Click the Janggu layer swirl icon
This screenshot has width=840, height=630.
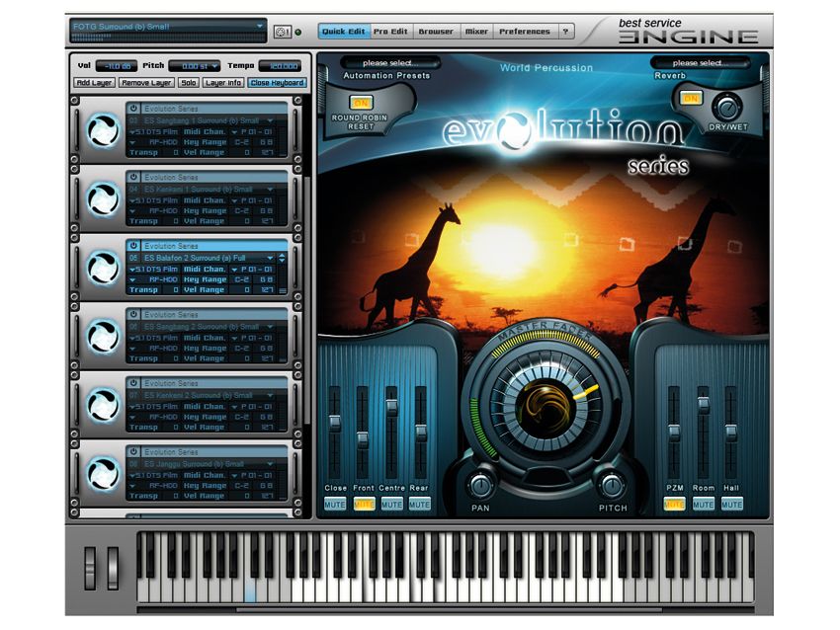(104, 473)
